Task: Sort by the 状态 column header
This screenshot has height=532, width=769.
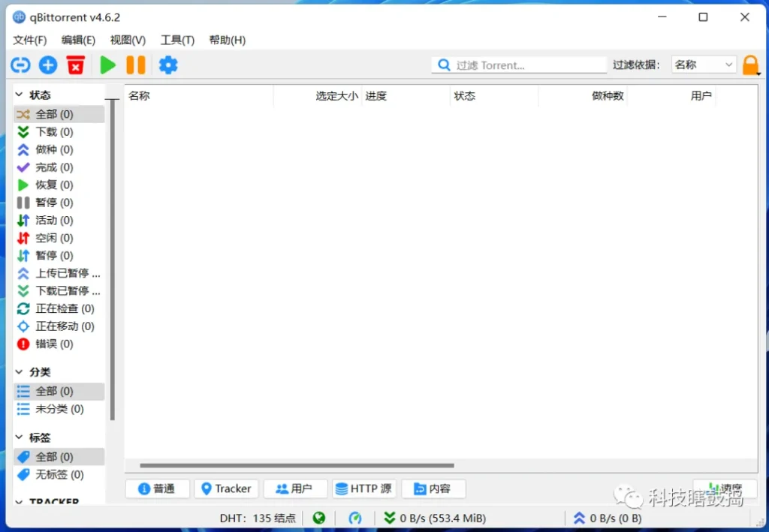Action: click(x=494, y=95)
